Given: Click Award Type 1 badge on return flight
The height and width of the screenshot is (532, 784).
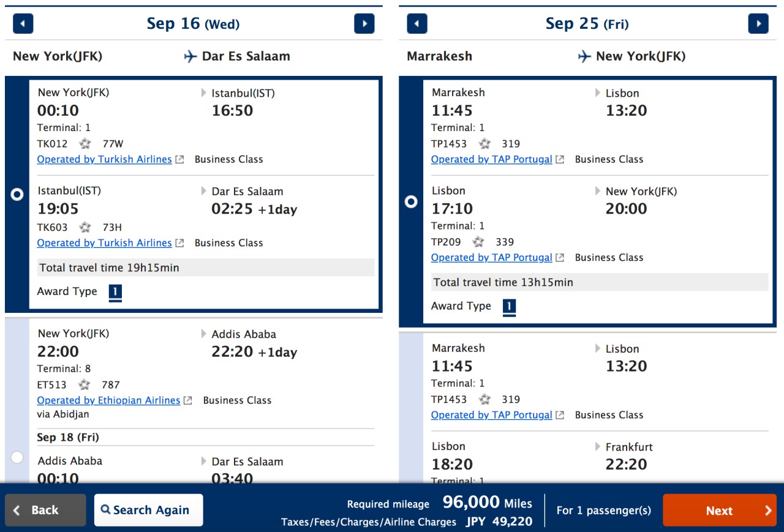Looking at the screenshot, I should [x=509, y=307].
